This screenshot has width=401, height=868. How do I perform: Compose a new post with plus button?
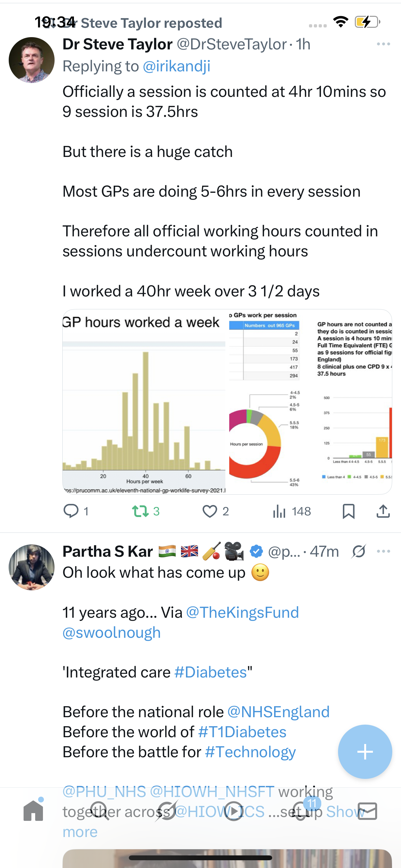(365, 752)
